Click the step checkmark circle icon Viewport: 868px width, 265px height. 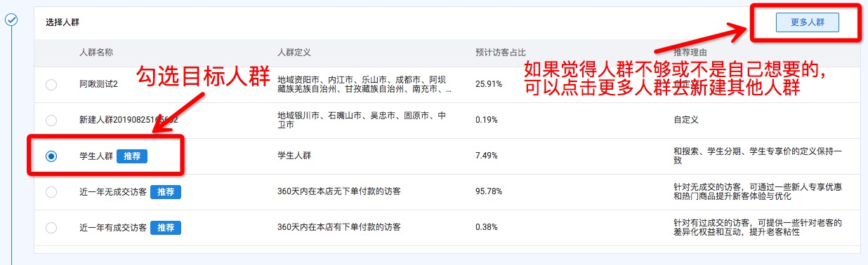click(11, 20)
